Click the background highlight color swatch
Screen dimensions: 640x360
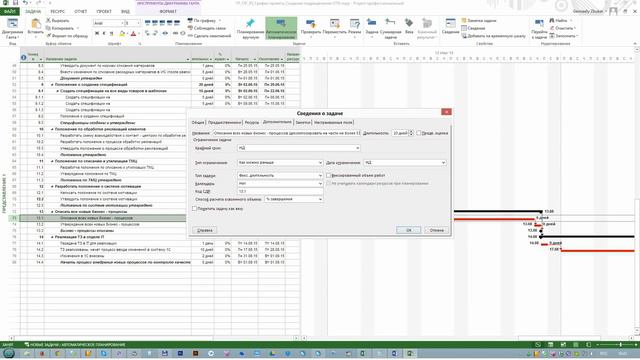pyautogui.click(x=122, y=33)
